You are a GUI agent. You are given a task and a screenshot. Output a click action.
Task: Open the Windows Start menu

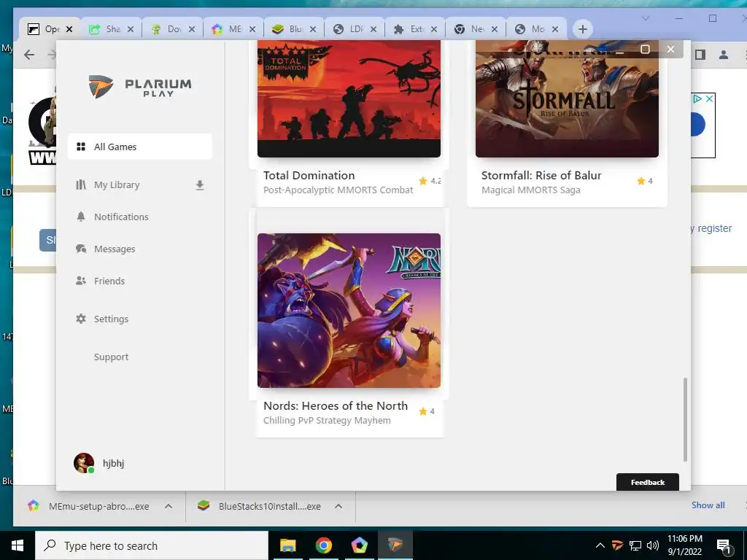(x=18, y=545)
